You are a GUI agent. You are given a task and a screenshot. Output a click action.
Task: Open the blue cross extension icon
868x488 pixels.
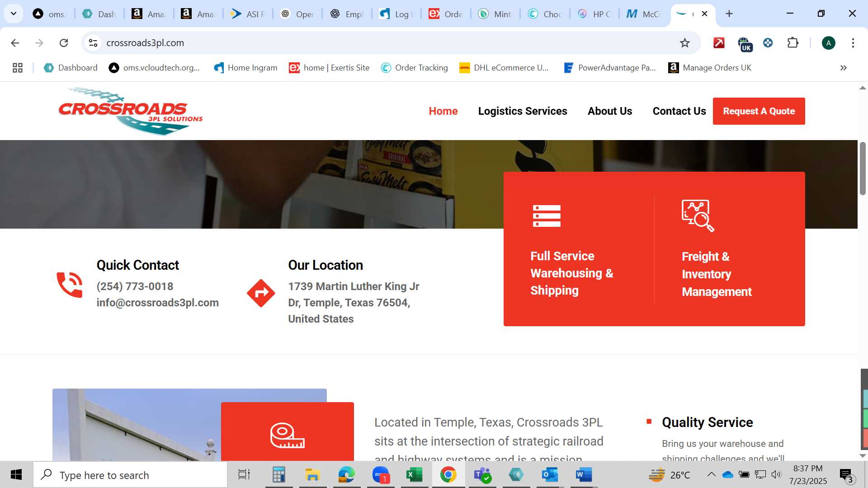[x=768, y=43]
